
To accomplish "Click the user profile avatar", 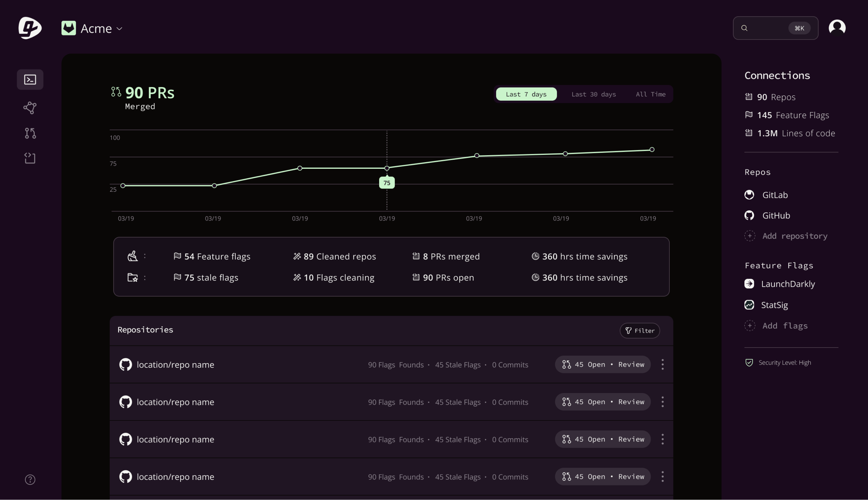I will tap(837, 27).
